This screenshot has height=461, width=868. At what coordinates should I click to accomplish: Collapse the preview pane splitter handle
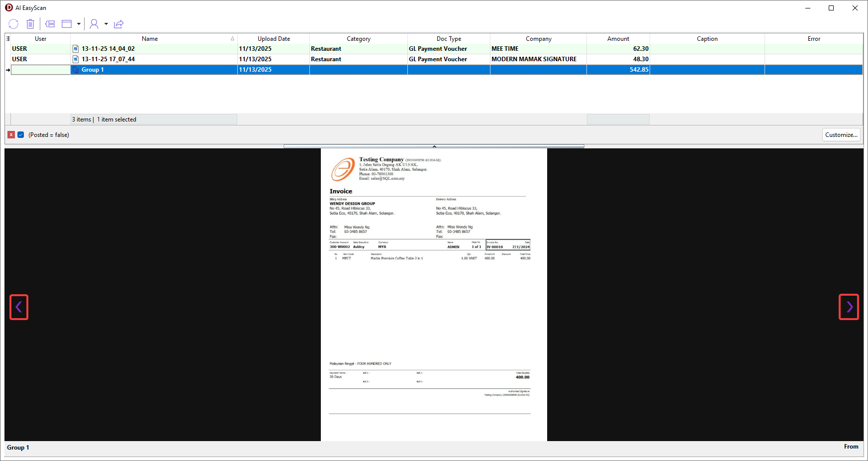[434, 146]
